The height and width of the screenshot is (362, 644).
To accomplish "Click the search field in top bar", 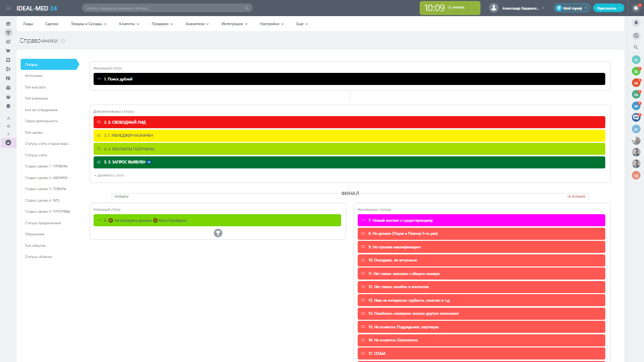I will click(x=166, y=8).
